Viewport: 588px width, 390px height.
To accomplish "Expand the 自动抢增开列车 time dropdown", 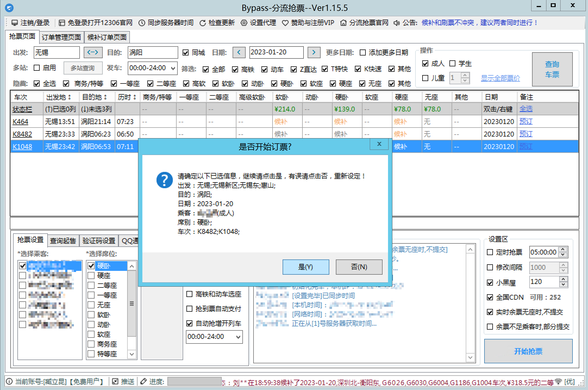I will (238, 337).
